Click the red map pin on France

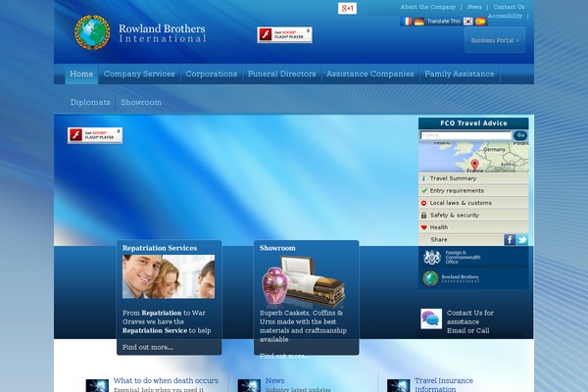click(x=474, y=165)
